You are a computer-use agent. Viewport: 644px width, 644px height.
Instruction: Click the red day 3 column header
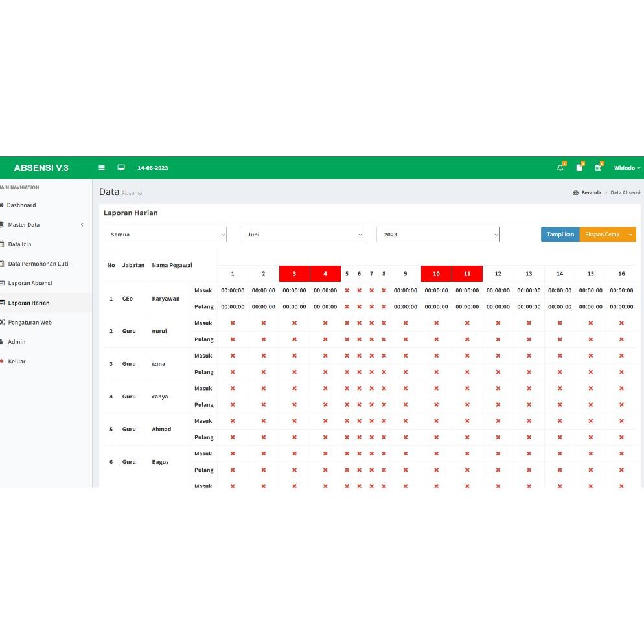coord(294,273)
